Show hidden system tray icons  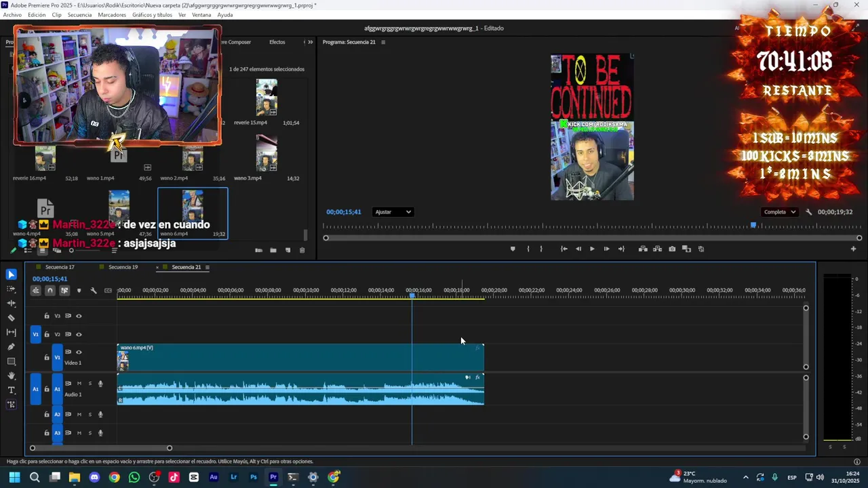point(745,477)
